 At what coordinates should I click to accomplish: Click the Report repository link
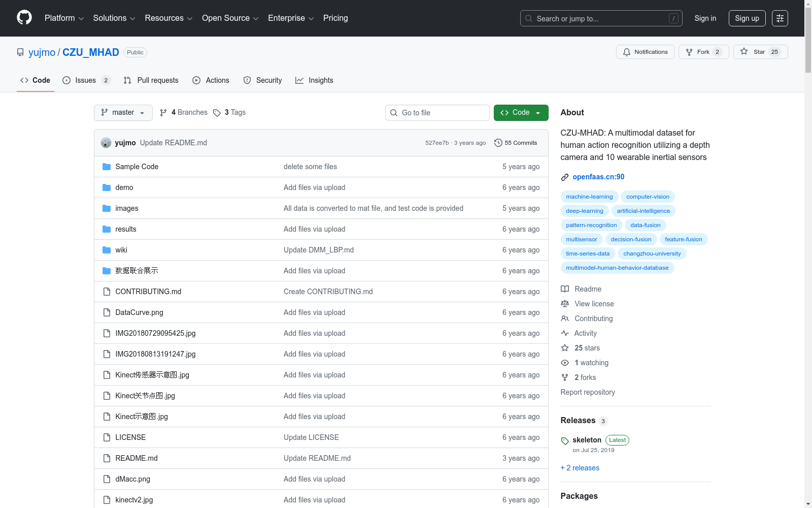tap(588, 392)
